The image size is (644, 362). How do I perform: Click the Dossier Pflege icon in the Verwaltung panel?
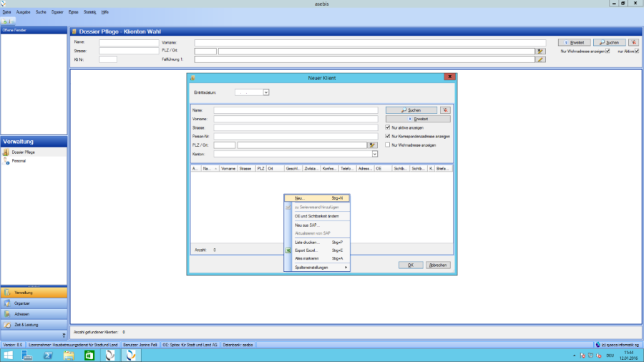6,152
